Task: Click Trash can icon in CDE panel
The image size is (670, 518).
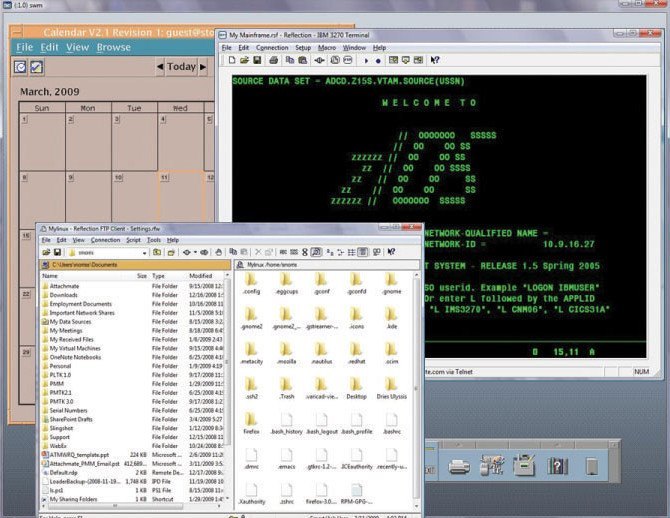Action: tap(591, 466)
